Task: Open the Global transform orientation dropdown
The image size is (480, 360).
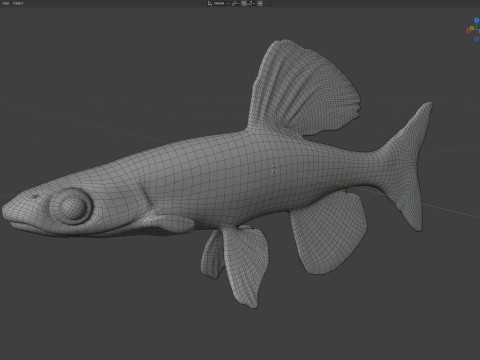Action: (x=218, y=3)
